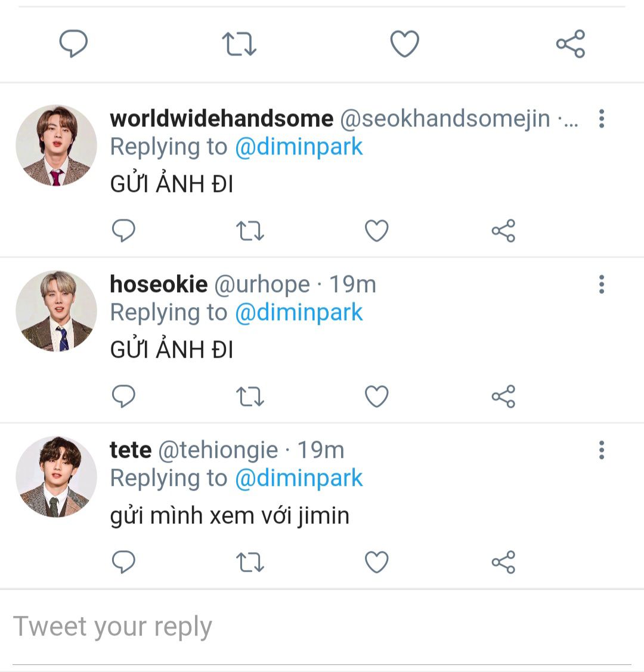
Task: Open more options for worldwidehandsome's tweet
Action: [x=602, y=119]
